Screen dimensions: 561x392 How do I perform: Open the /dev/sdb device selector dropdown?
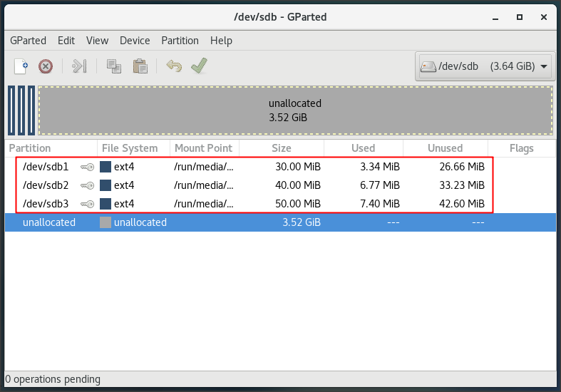point(485,66)
